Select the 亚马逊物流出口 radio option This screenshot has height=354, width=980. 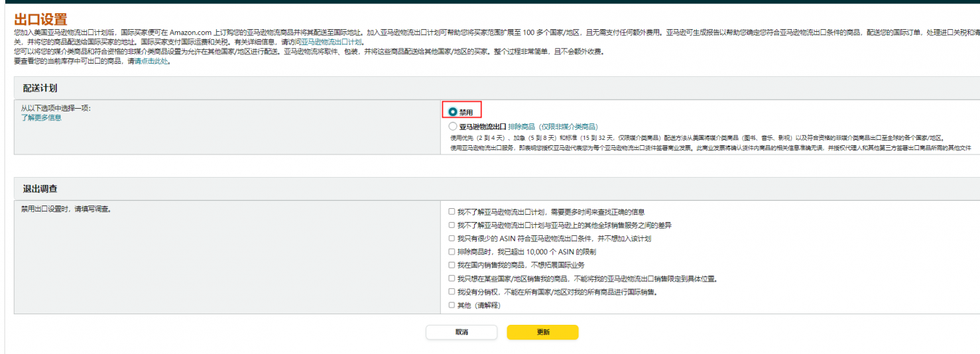[453, 126]
